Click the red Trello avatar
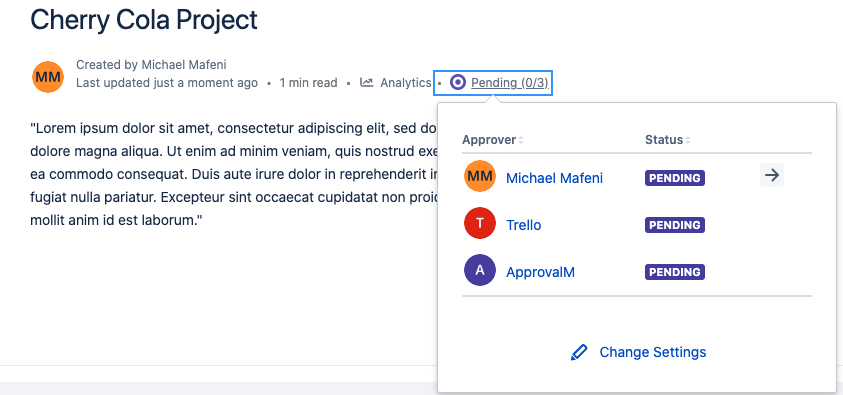The image size is (843, 395). tap(480, 223)
